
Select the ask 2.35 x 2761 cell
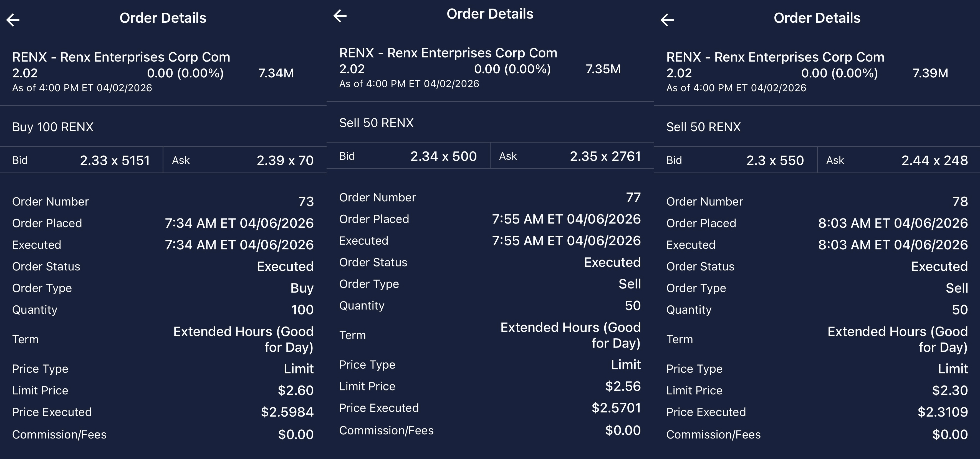(x=571, y=156)
